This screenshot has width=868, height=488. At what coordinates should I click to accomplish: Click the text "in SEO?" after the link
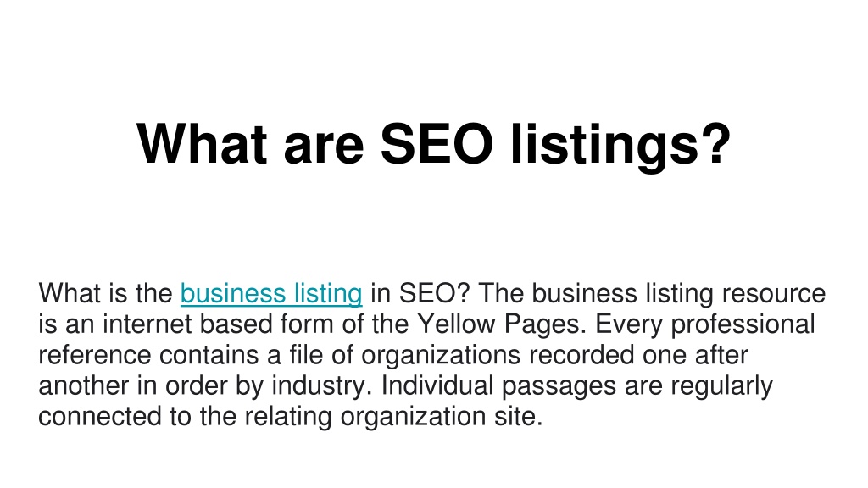(420, 293)
